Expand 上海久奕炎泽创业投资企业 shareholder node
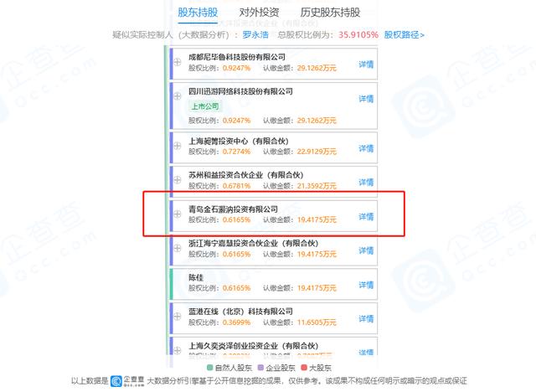Screen dimensions: 536x392 click(177, 350)
